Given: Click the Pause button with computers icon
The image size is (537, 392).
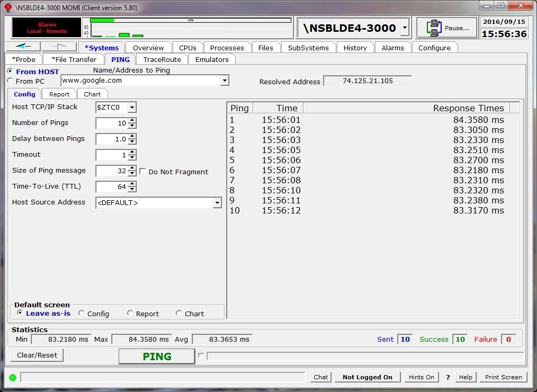Looking at the screenshot, I should 447,28.
